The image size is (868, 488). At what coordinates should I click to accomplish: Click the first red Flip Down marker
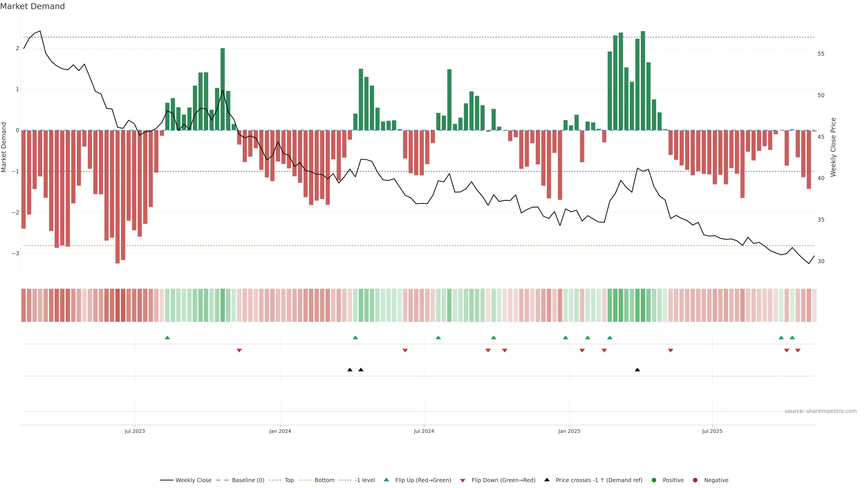point(239,351)
